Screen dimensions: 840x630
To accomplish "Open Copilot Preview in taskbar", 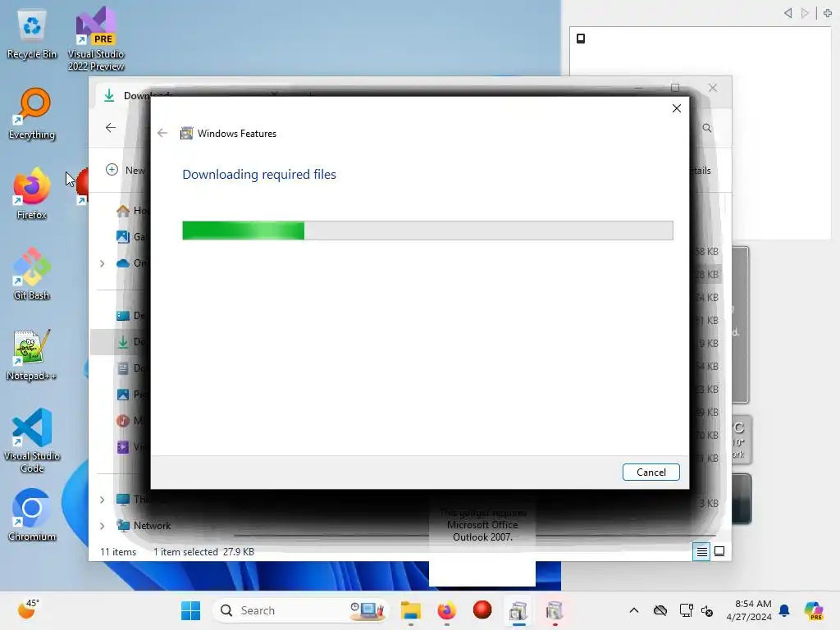I will [814, 610].
